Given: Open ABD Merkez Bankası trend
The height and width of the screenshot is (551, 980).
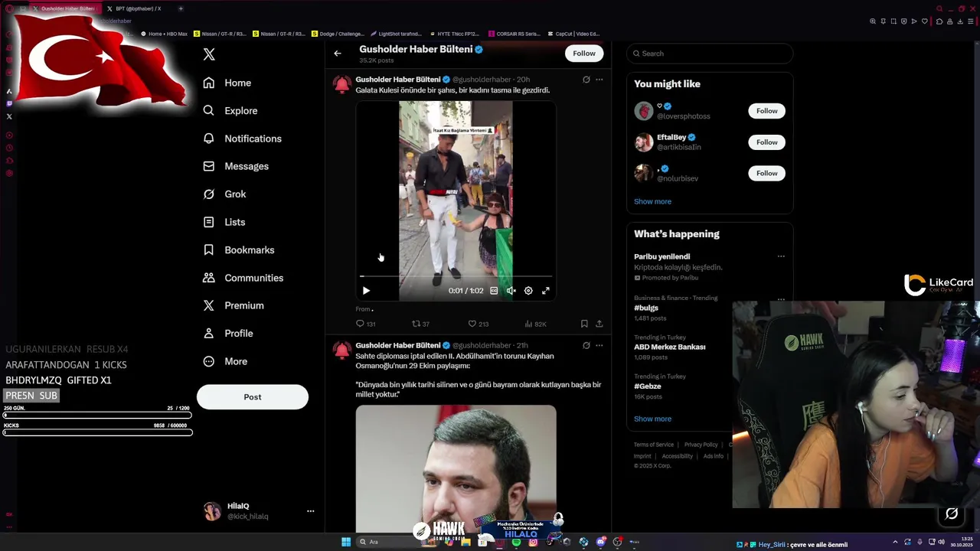Looking at the screenshot, I should (x=670, y=347).
